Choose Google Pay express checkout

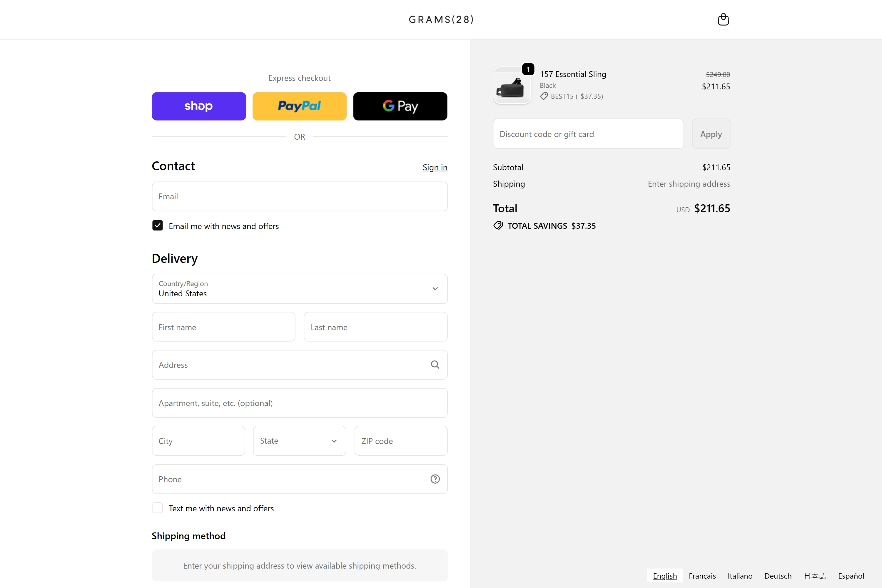(400, 106)
